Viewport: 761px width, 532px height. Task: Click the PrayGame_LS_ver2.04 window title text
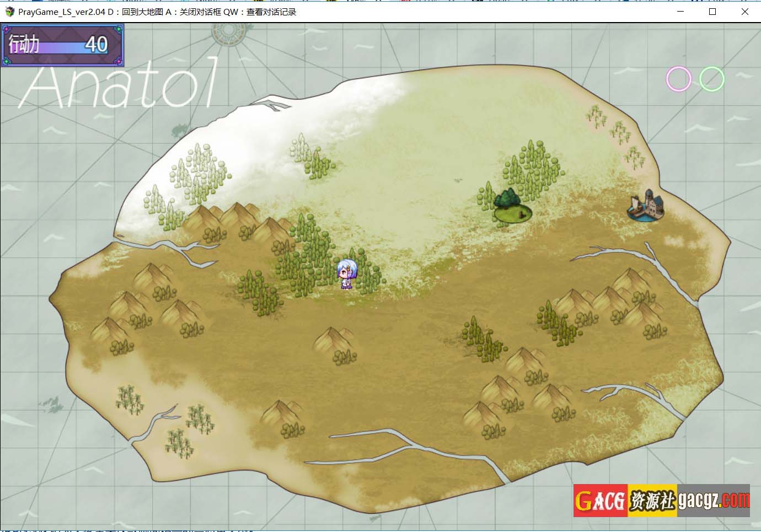pos(61,12)
